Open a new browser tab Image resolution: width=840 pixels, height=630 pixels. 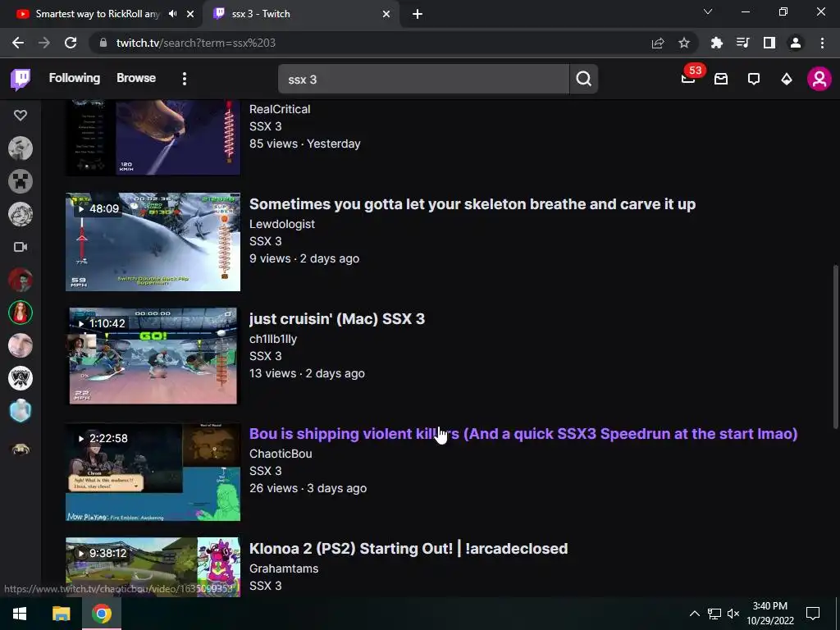point(418,14)
